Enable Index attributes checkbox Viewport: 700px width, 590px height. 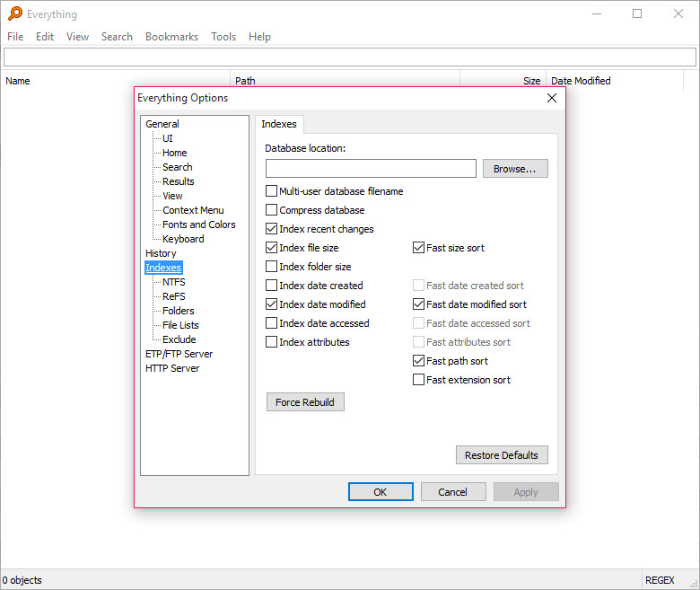point(271,342)
